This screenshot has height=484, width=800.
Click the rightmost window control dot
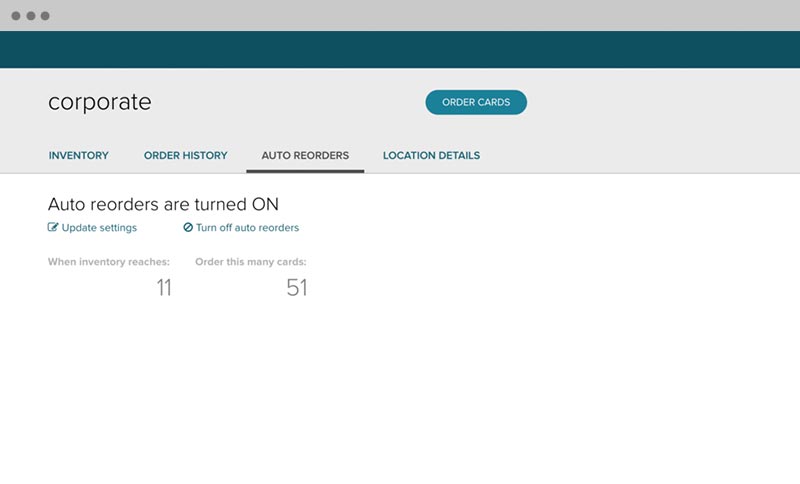[45, 16]
